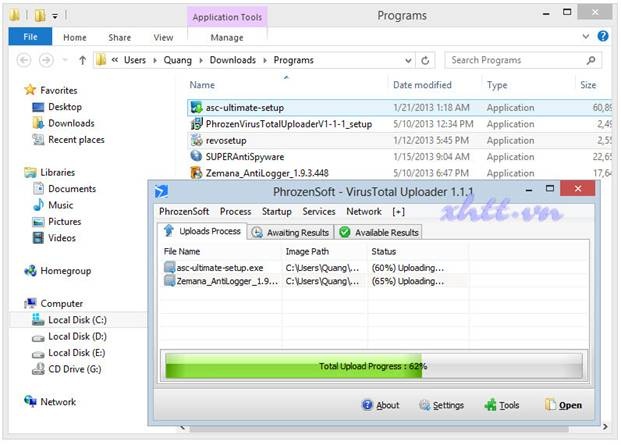
Task: Open the [+] menu item
Action: coord(398,212)
